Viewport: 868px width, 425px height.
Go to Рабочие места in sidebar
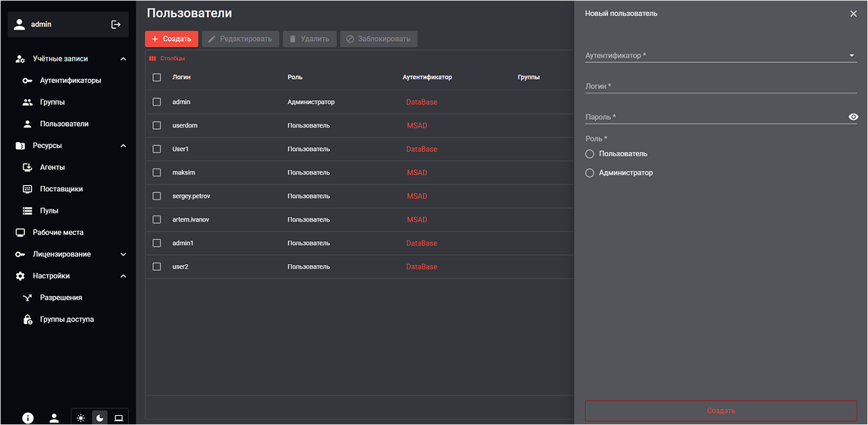(58, 232)
